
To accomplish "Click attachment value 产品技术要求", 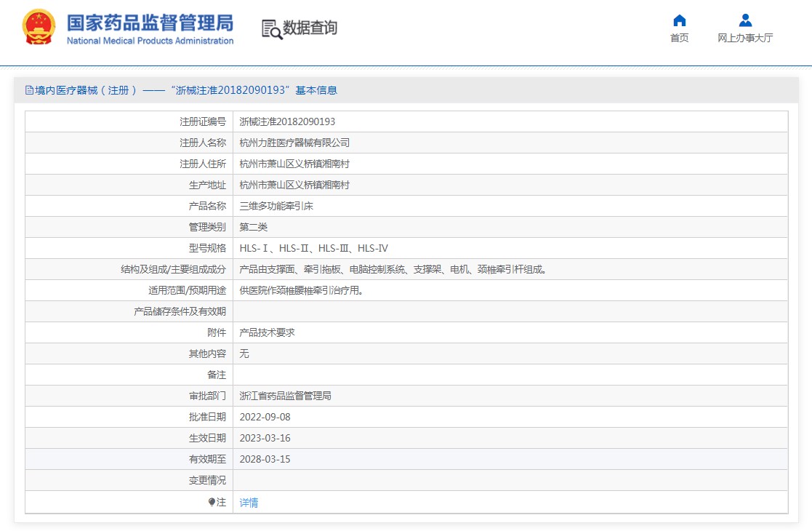I will tap(267, 332).
